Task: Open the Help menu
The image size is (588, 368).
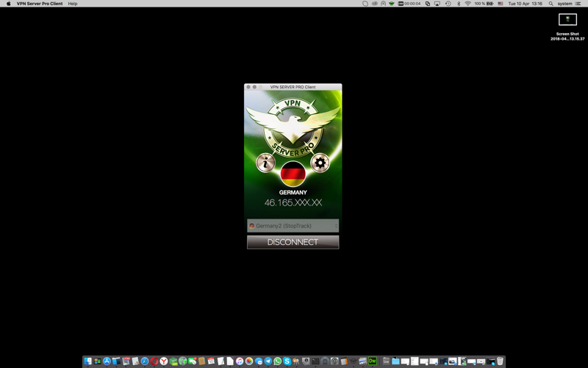Action: 73,4
